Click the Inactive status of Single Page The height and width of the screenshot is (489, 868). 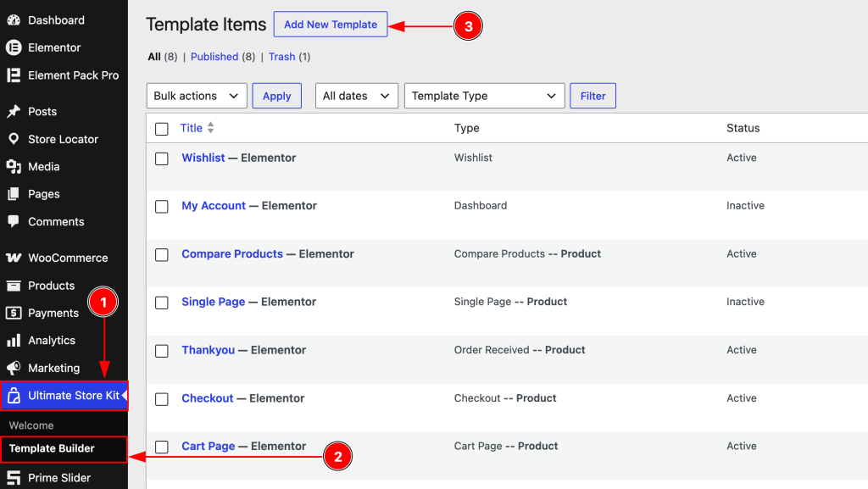pyautogui.click(x=745, y=302)
